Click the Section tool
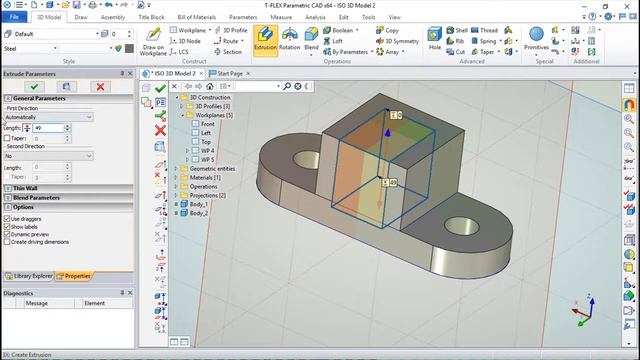 click(228, 52)
